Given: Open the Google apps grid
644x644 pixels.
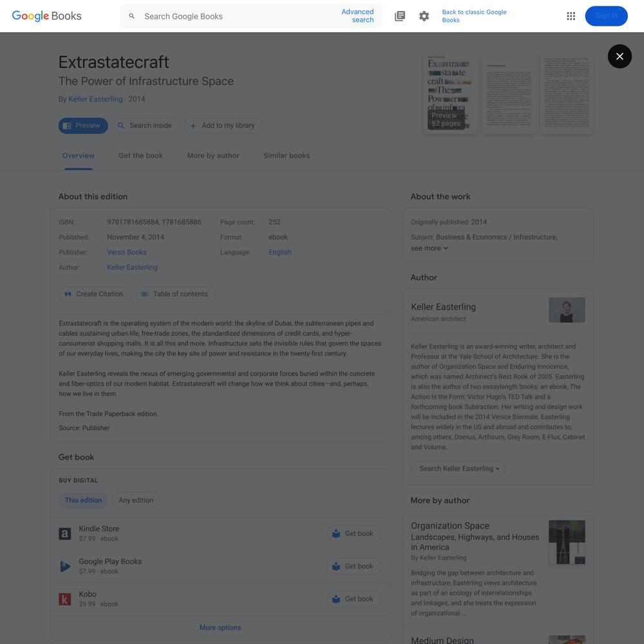Looking at the screenshot, I should click(571, 16).
